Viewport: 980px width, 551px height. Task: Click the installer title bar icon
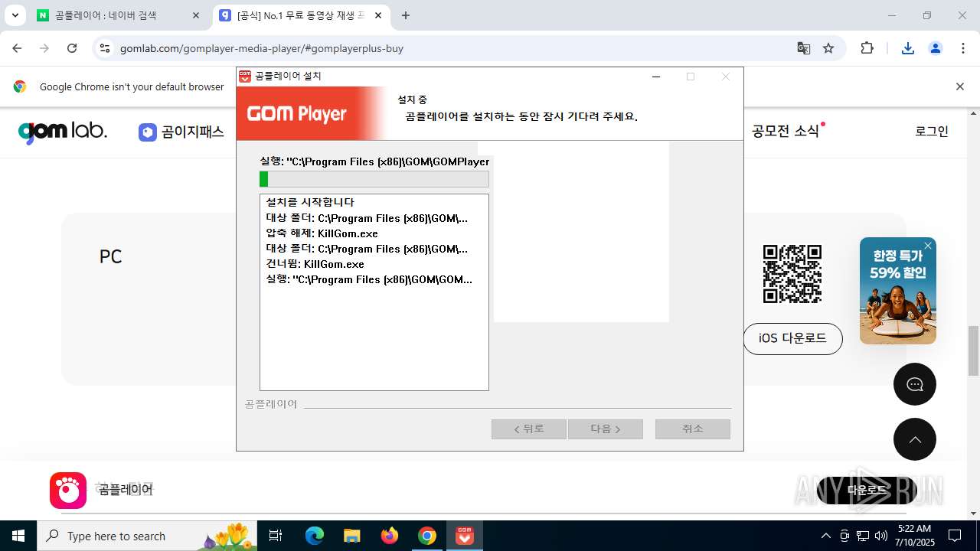(x=245, y=77)
